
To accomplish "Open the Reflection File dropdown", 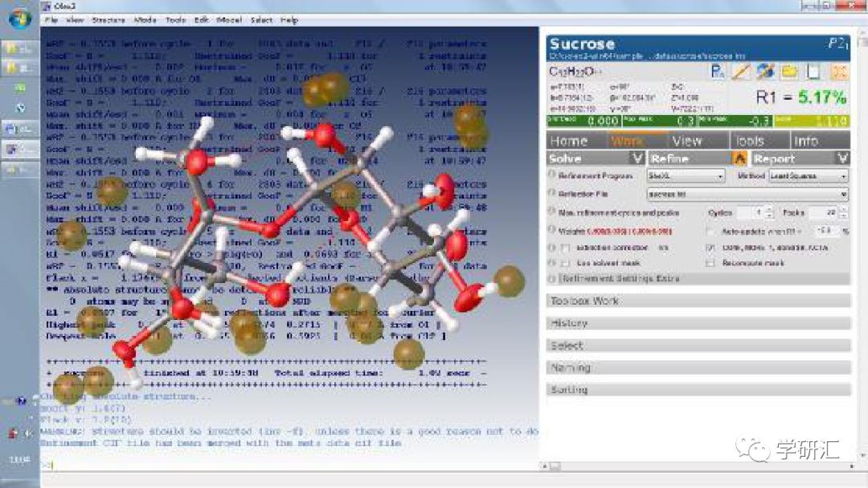I will [747, 195].
